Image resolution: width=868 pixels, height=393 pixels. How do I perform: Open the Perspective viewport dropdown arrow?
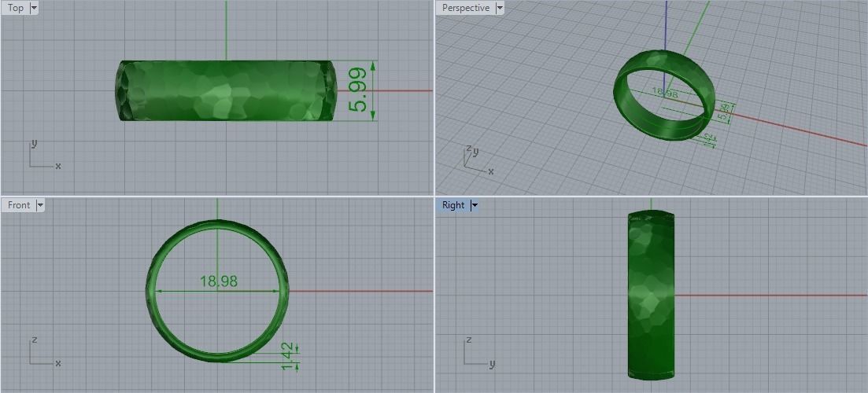click(x=500, y=8)
